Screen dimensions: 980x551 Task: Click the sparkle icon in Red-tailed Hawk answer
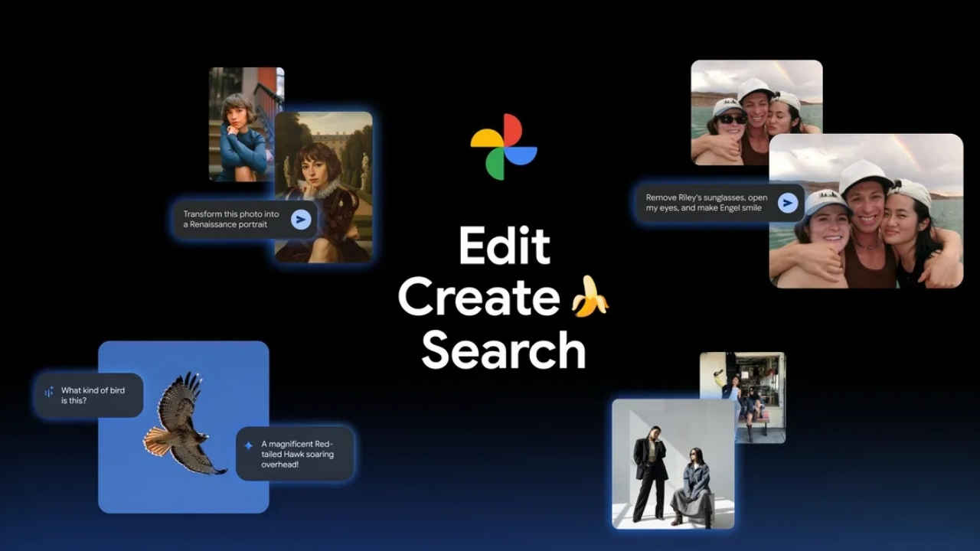coord(248,445)
